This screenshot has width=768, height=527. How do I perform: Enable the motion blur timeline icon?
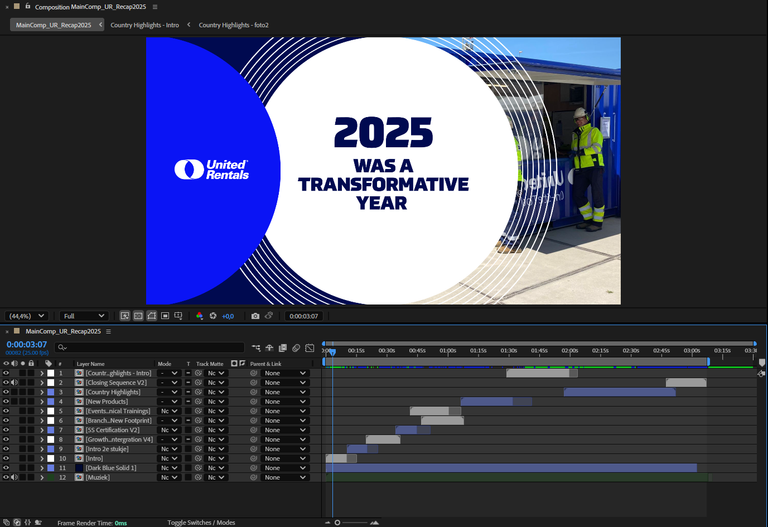coord(295,347)
